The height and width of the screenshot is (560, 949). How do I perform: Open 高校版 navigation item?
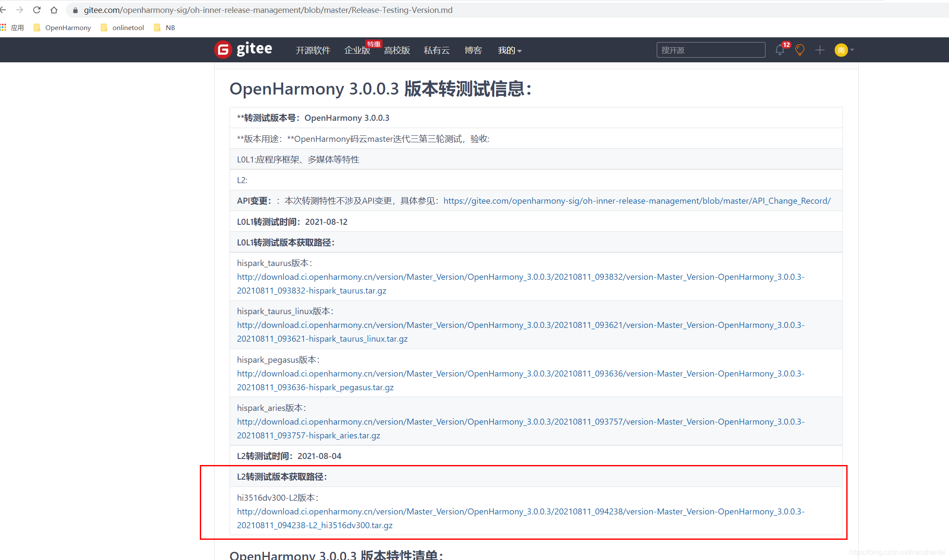coord(397,50)
